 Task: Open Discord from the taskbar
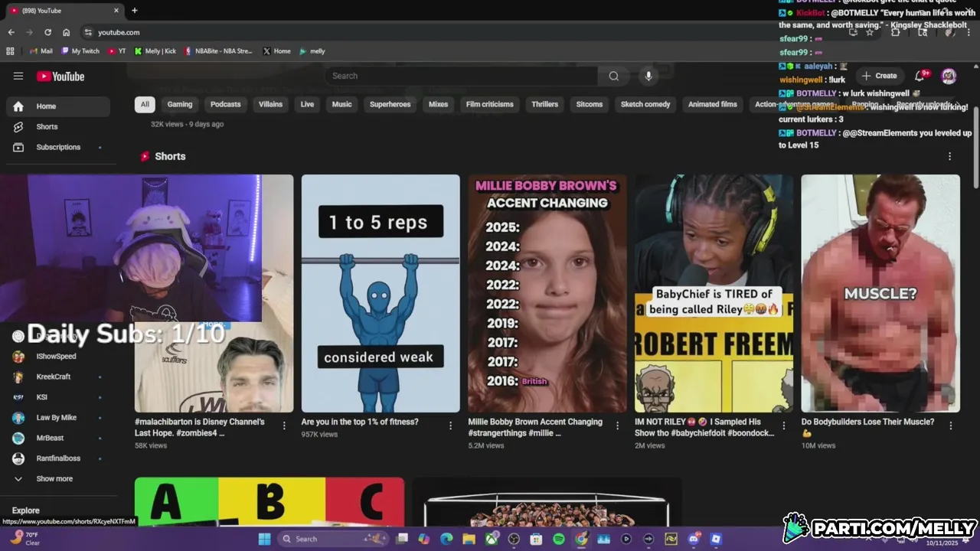(694, 539)
